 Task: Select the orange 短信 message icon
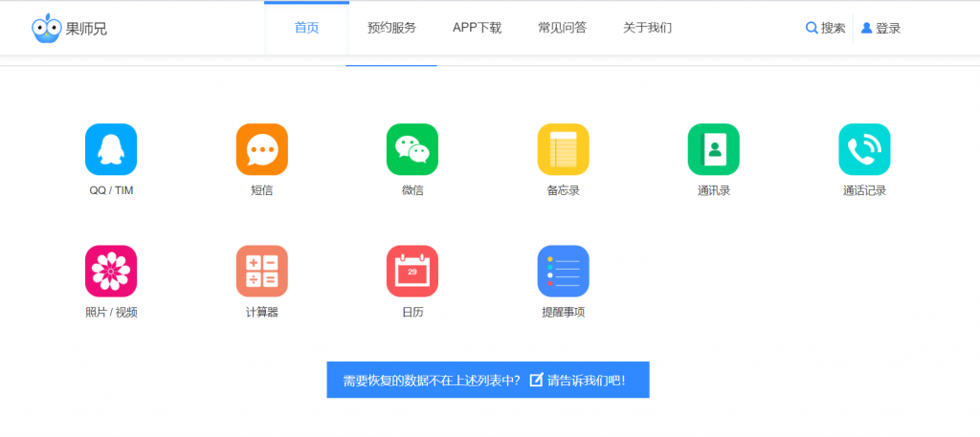click(262, 149)
